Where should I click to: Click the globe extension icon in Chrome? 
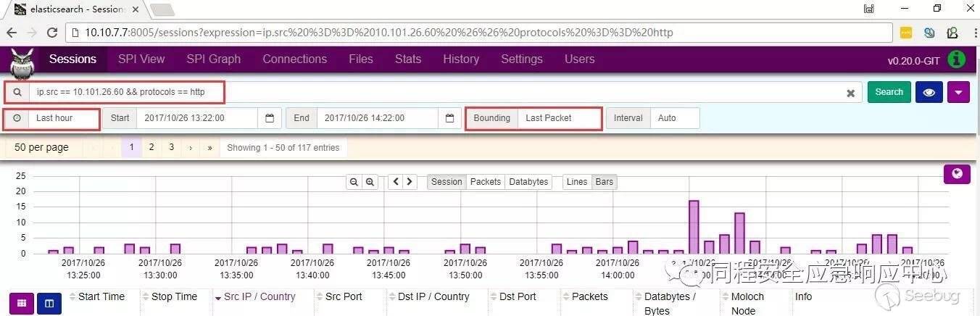click(929, 33)
